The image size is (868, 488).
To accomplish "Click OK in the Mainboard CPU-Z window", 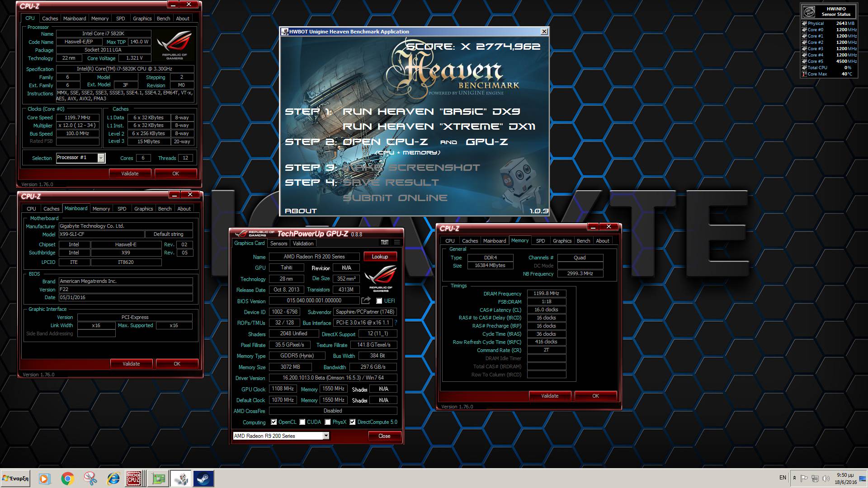I will 177,364.
